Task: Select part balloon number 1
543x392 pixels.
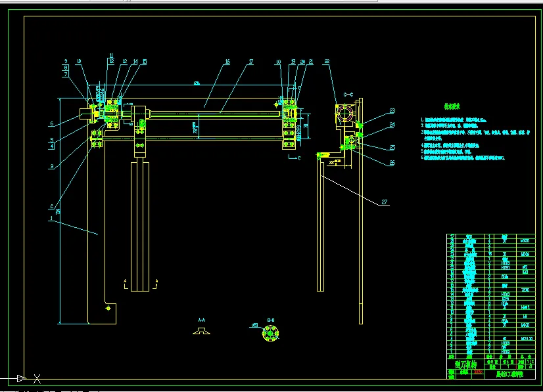Action: (x=51, y=218)
